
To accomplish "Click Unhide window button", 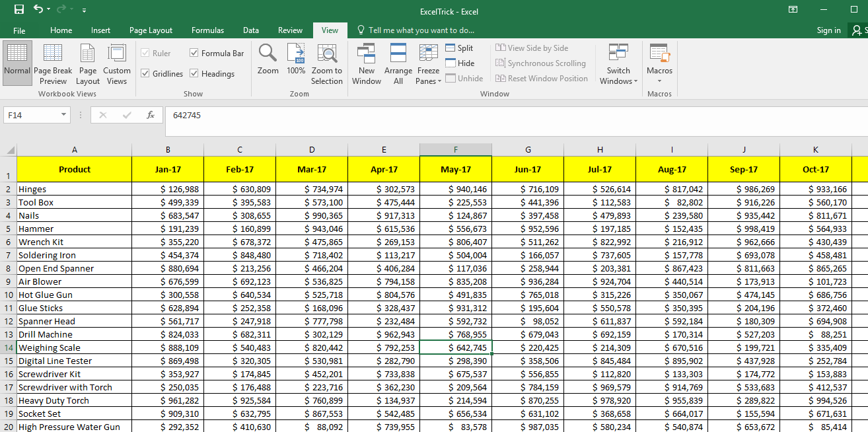I will (464, 78).
